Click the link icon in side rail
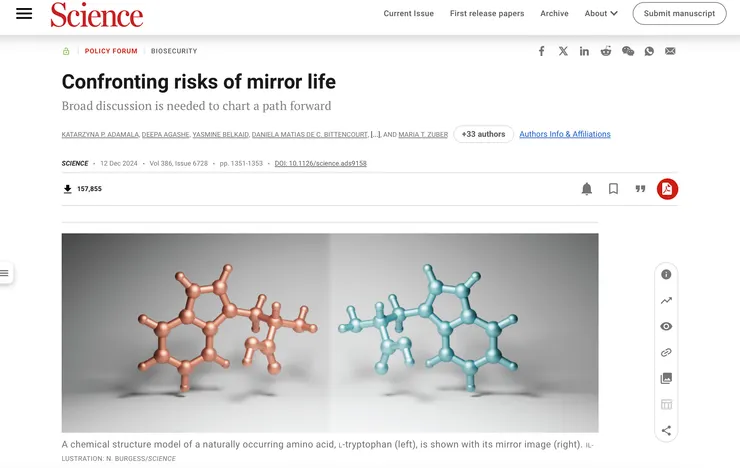 pyautogui.click(x=666, y=352)
